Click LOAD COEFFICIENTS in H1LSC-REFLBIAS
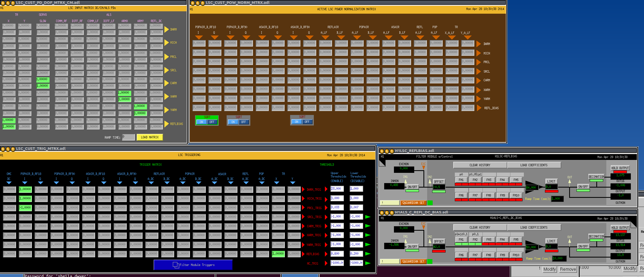This screenshot has width=644, height=277. pyautogui.click(x=534, y=165)
